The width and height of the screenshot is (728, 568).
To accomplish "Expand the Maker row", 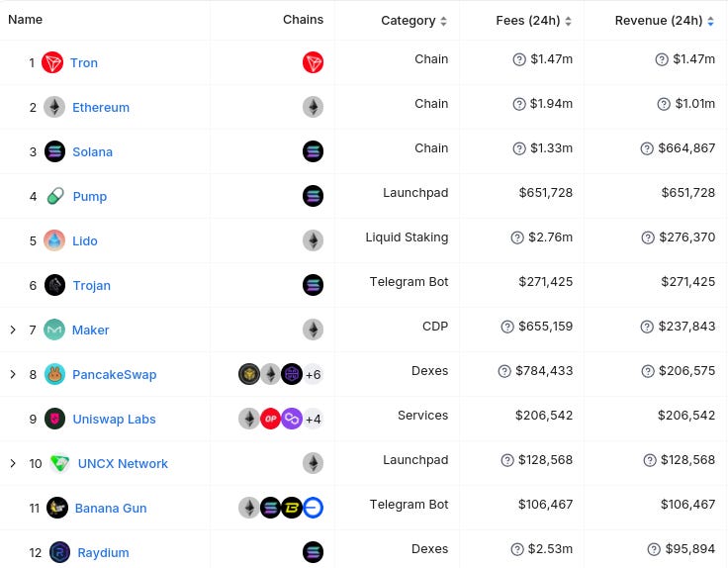I will [x=13, y=330].
